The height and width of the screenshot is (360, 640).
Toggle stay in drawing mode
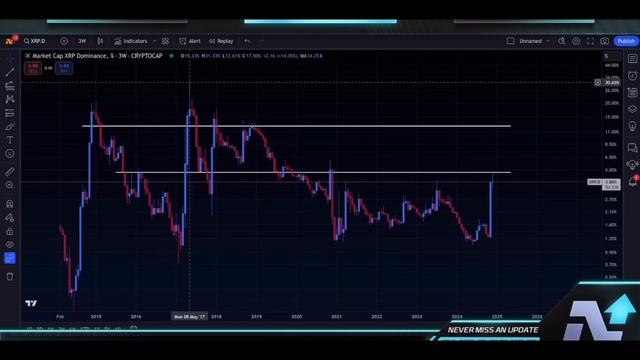click(x=10, y=218)
